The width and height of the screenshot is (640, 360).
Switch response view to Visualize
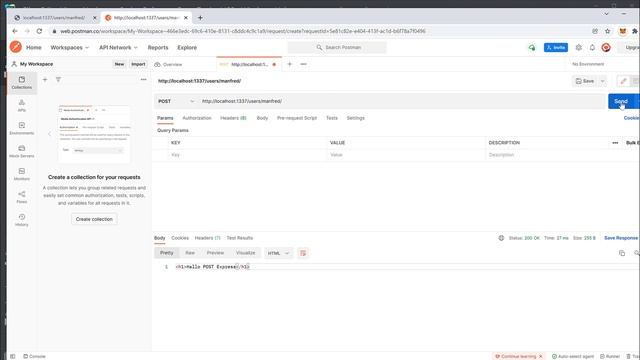coord(245,253)
